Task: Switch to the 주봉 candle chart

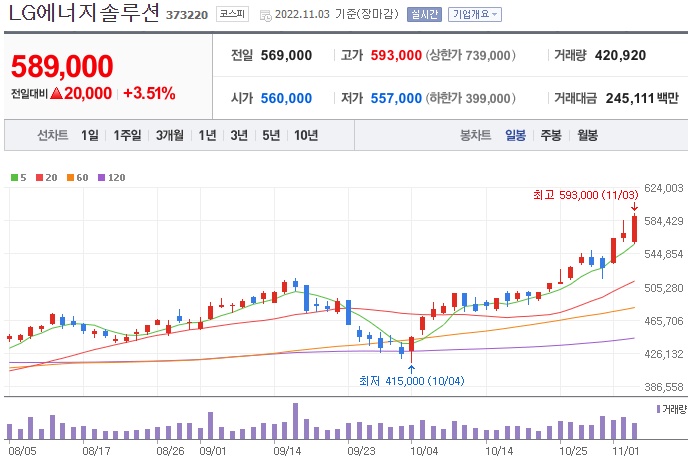Action: pyautogui.click(x=551, y=135)
